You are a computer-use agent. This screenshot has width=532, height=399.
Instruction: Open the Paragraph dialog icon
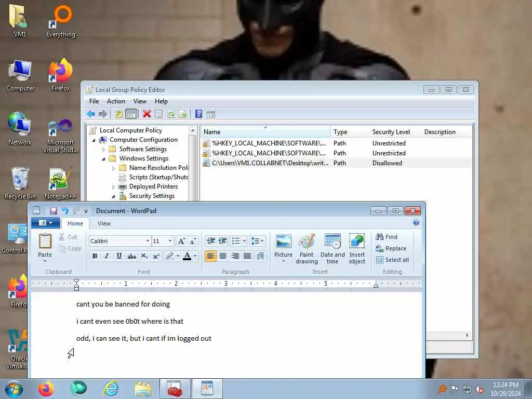(x=261, y=256)
